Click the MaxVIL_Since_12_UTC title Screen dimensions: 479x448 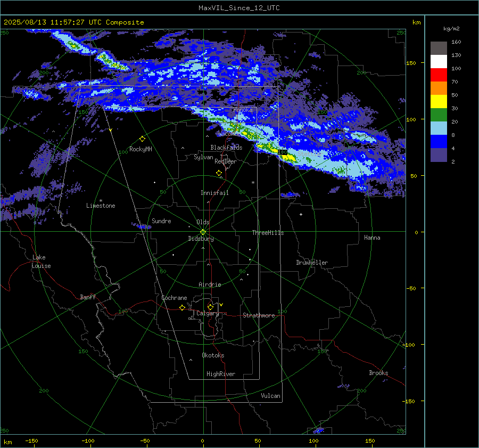[239, 8]
